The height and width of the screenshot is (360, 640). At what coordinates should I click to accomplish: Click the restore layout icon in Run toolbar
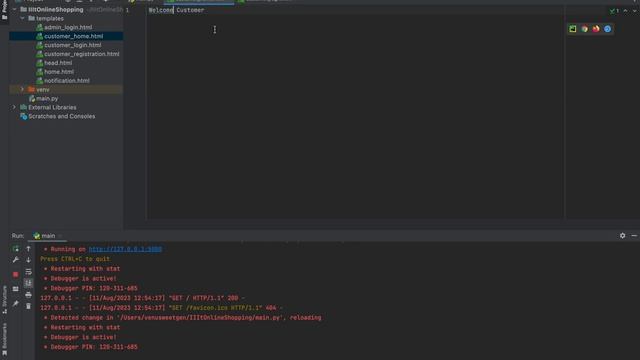point(16,289)
